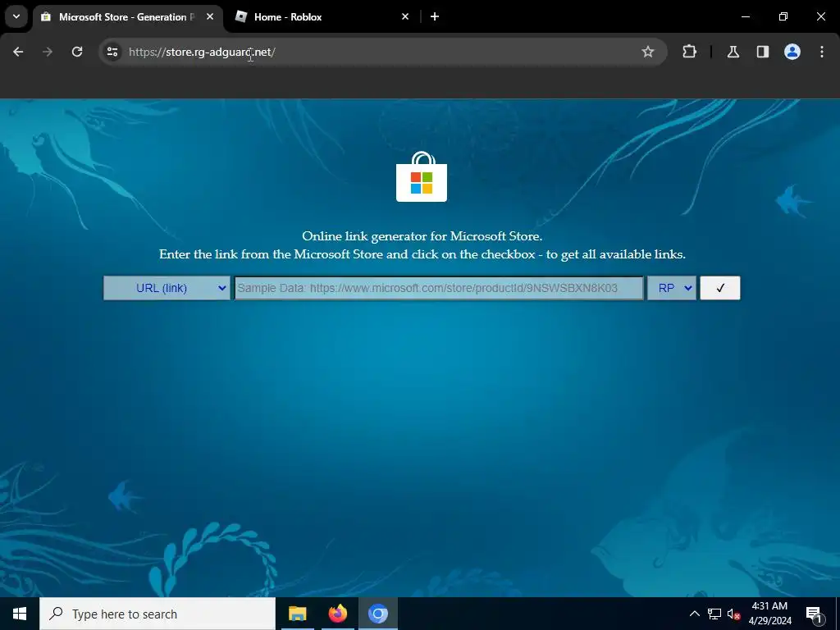
Task: Open the Extensions puzzle icon
Action: click(x=689, y=52)
